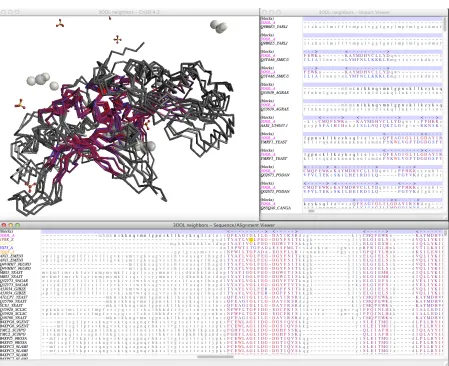Select the orange-colored sequence row label in Sequence/Alignment Viewer

click(x=7, y=252)
